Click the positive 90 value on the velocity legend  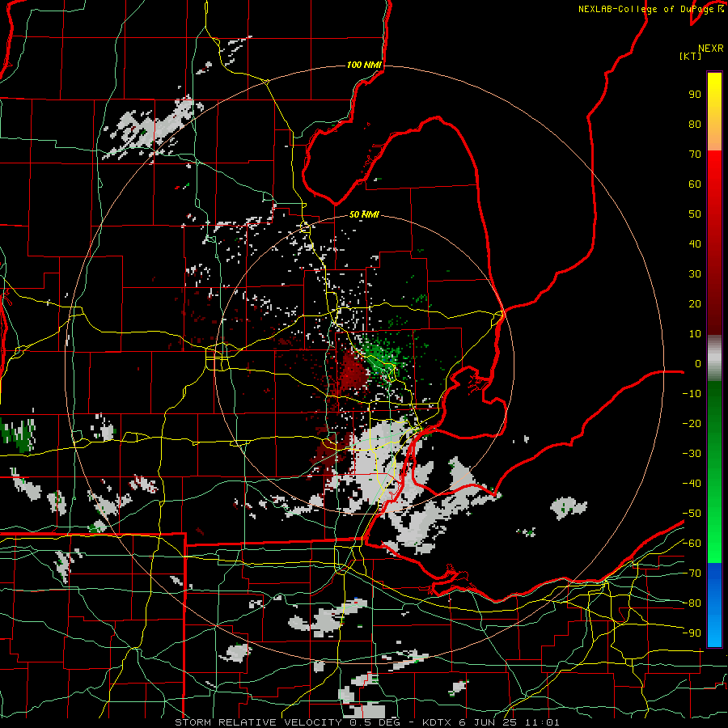(695, 95)
